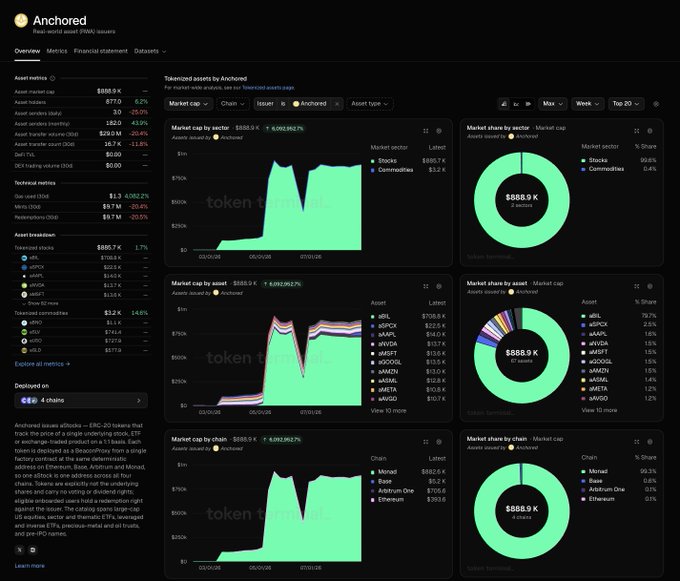Viewport: 680px width, 581px height.
Task: Click the Tokenized commodities row in Asset breakdown
Action: 81,313
